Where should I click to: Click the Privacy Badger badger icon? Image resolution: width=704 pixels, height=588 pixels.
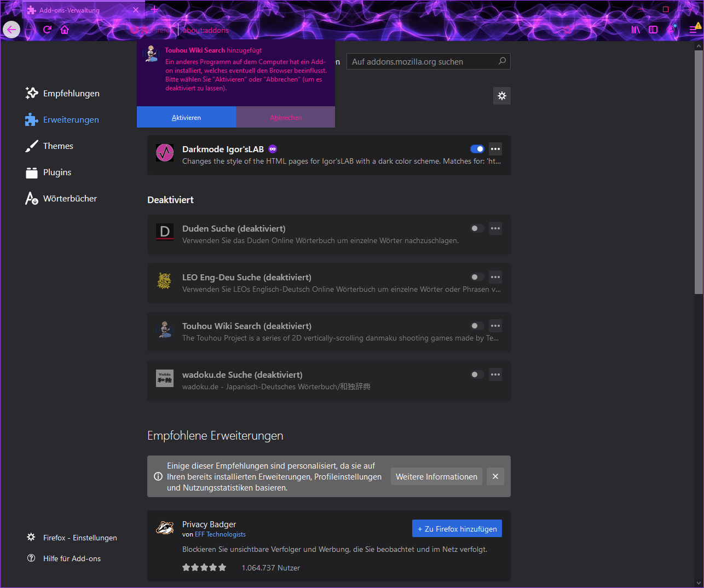(165, 528)
